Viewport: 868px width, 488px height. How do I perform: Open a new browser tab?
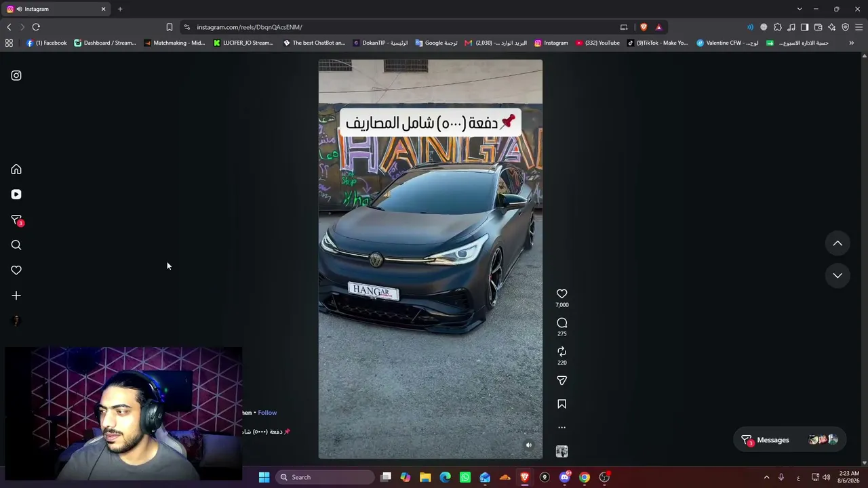(120, 9)
